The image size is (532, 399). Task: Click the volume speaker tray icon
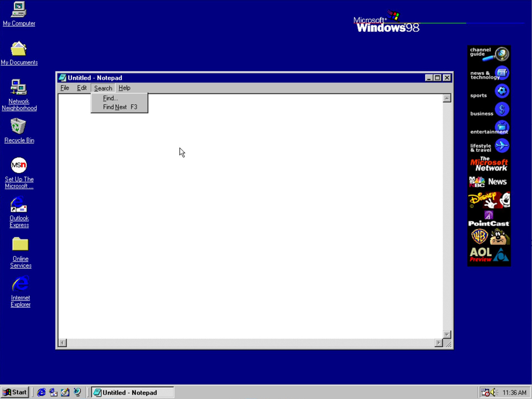(x=493, y=392)
